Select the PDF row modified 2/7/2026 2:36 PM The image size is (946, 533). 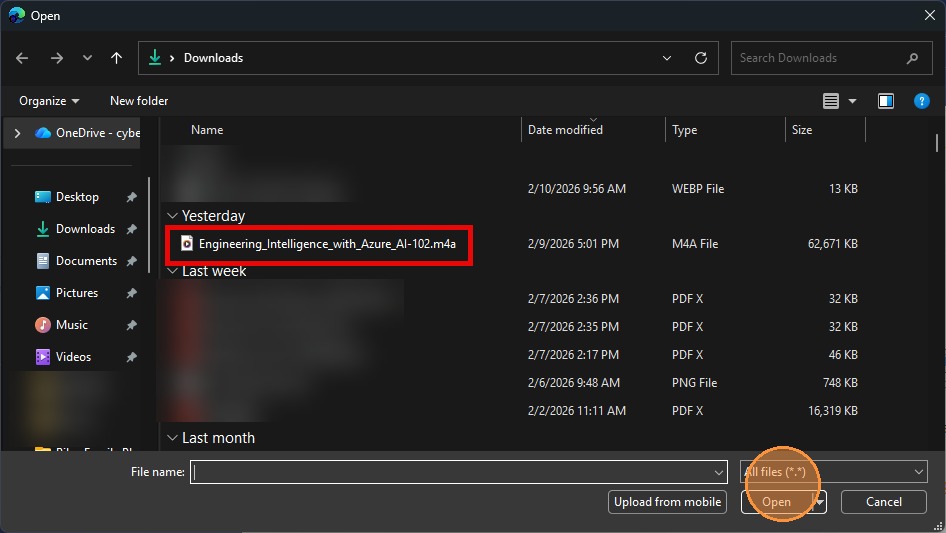coord(513,299)
